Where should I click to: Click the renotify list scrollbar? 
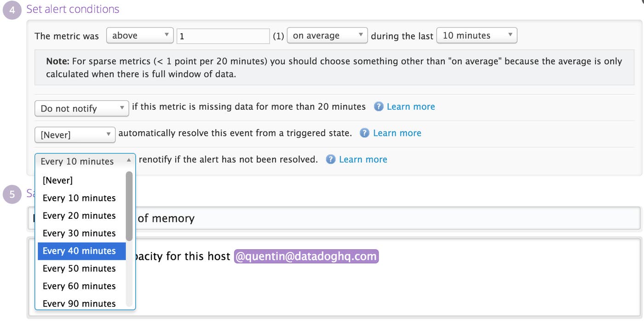[x=129, y=206]
